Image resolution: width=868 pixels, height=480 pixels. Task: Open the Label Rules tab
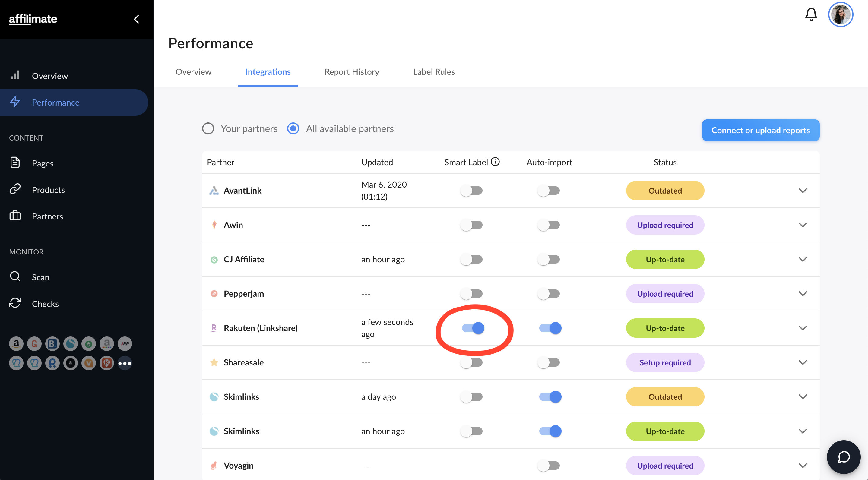434,72
